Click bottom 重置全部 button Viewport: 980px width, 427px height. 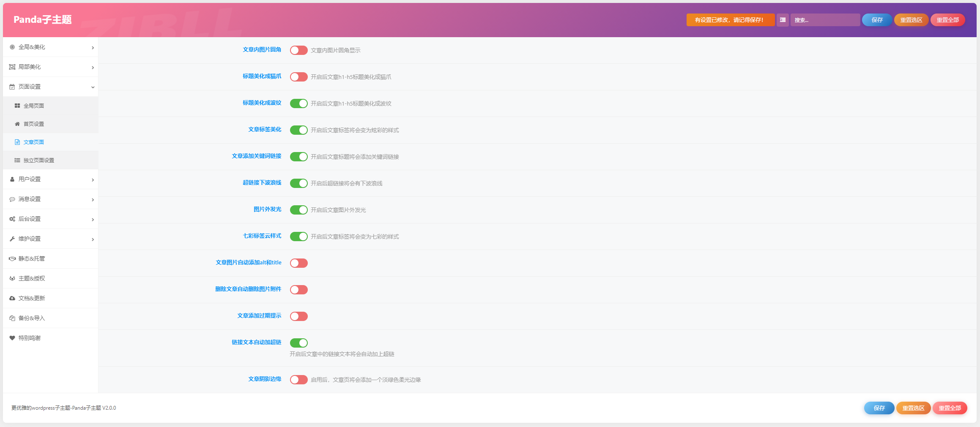click(950, 408)
